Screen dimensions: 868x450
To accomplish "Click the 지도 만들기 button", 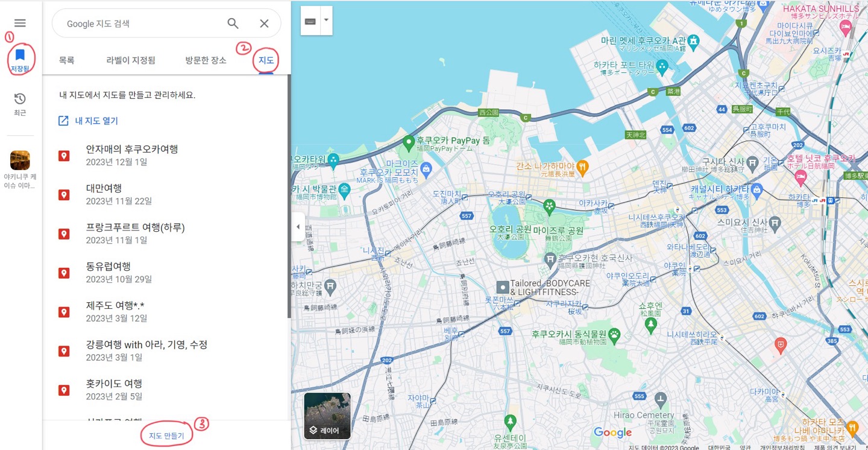I will click(x=166, y=436).
